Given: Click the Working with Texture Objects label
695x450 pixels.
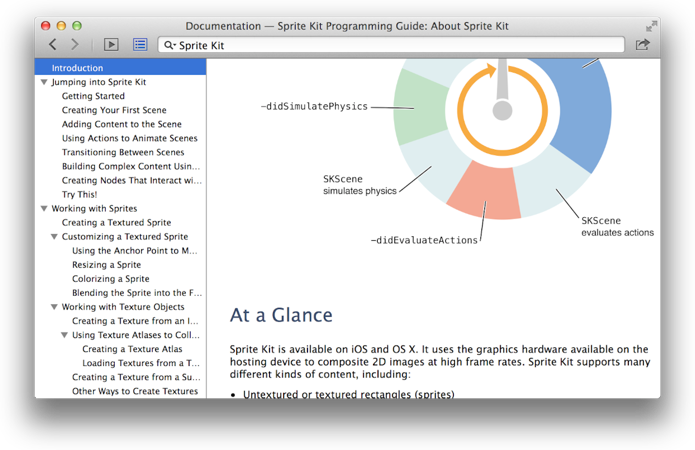Looking at the screenshot, I should click(123, 307).
